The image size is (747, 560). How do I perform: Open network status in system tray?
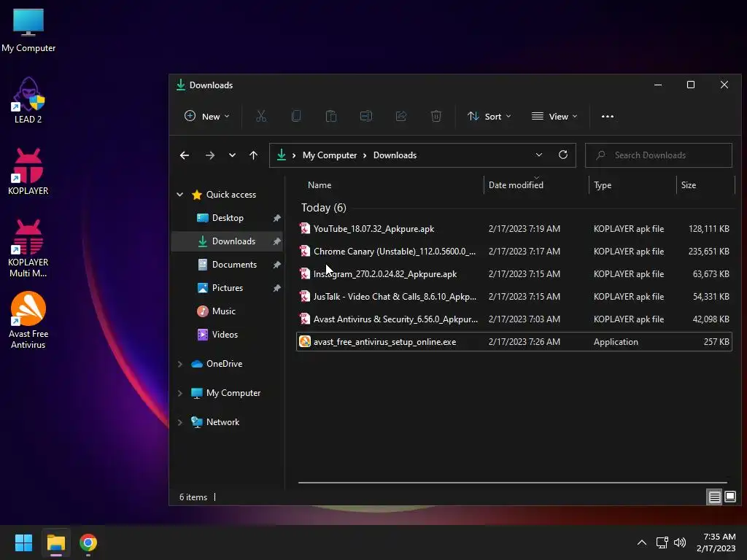pyautogui.click(x=662, y=542)
